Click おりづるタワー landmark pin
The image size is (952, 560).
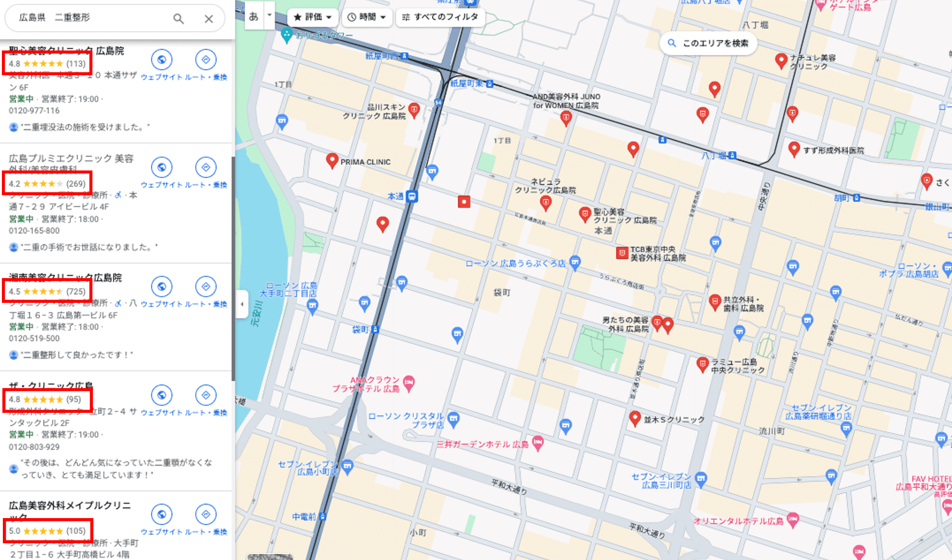pyautogui.click(x=287, y=35)
